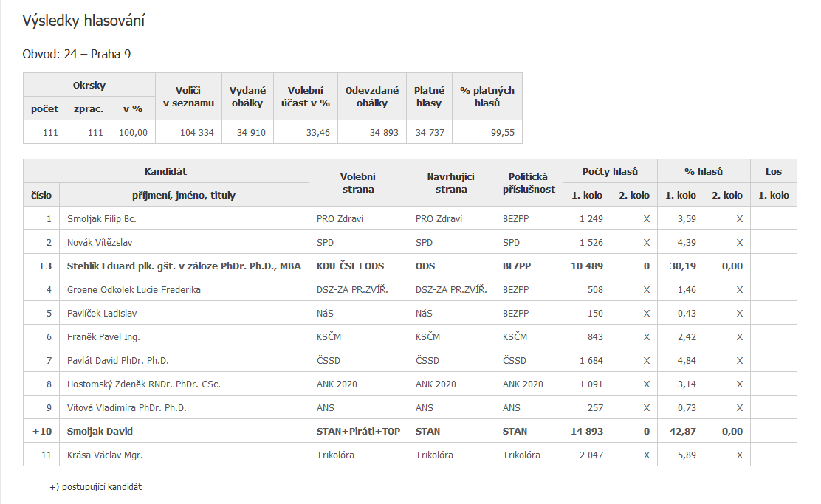Screen dimensions: 821x504
Task: Click candidate name 'Smoljak Filip Bc.'
Action: (102, 218)
